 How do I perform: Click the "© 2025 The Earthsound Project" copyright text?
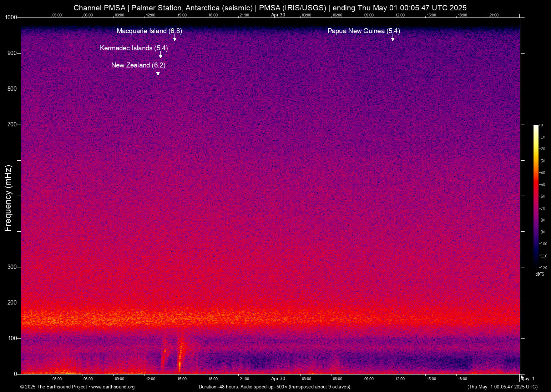[x=54, y=387]
